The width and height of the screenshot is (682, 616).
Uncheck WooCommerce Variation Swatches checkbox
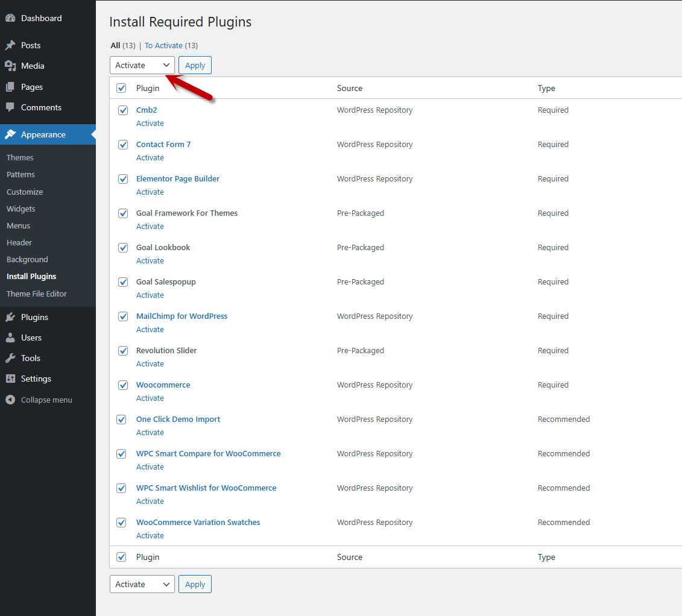click(121, 523)
